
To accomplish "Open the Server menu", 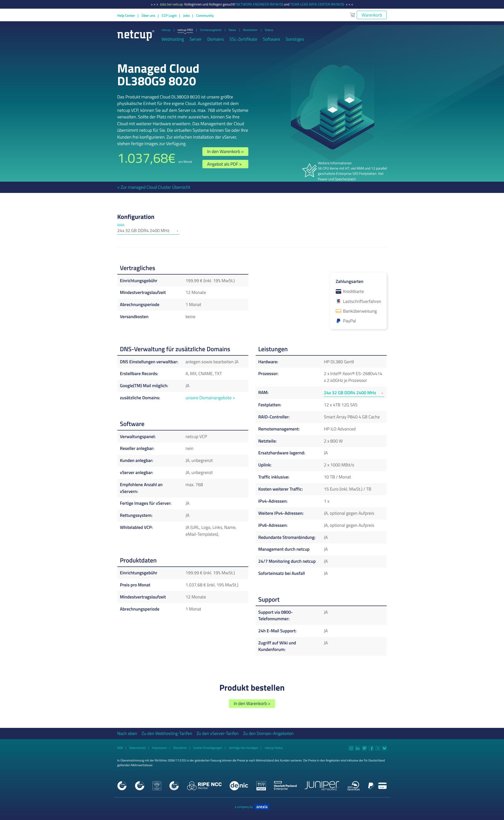I will [x=195, y=39].
